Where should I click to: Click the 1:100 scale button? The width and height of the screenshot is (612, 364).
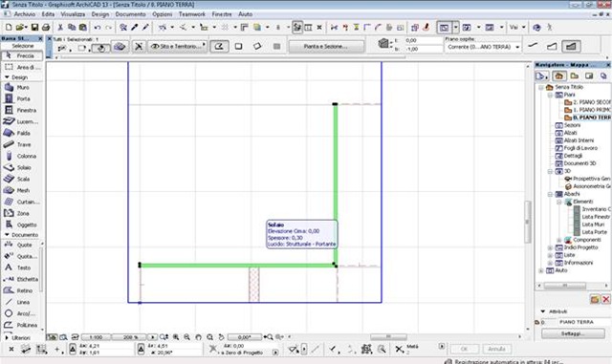[x=96, y=337]
